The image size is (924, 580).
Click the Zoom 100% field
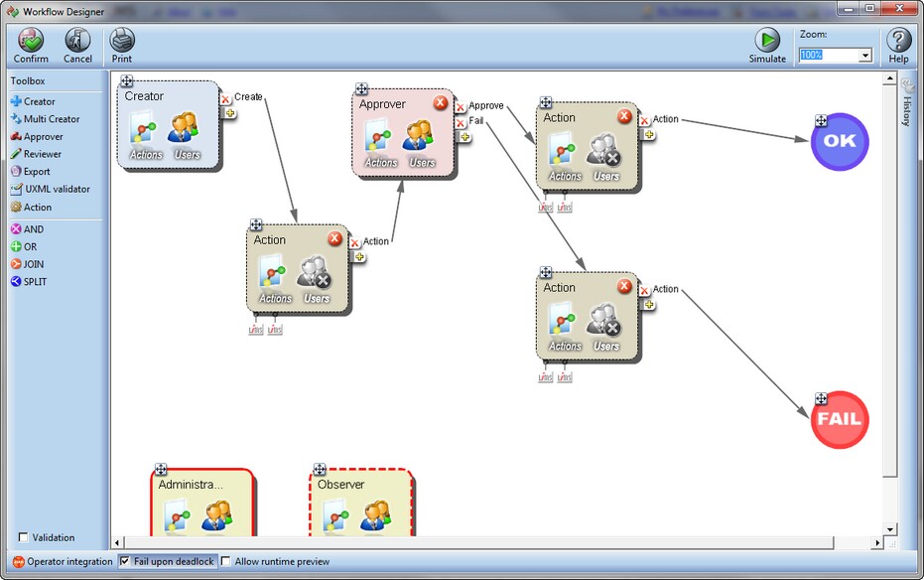pos(829,56)
